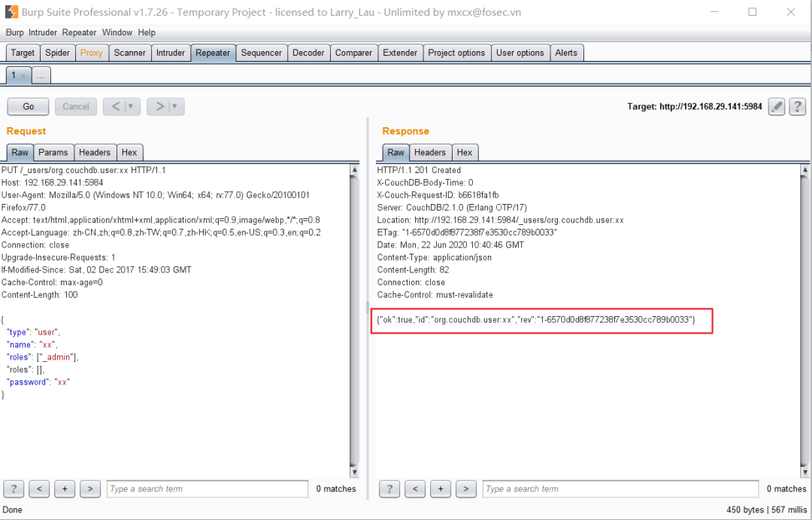
Task: Open the Intruder menu in menu bar
Action: coord(42,32)
